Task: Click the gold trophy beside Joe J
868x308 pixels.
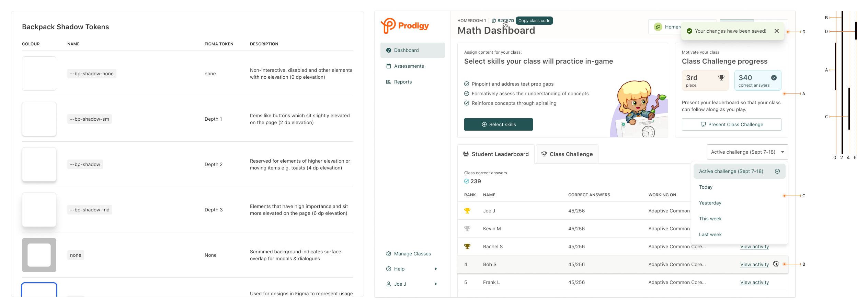Action: point(467,211)
